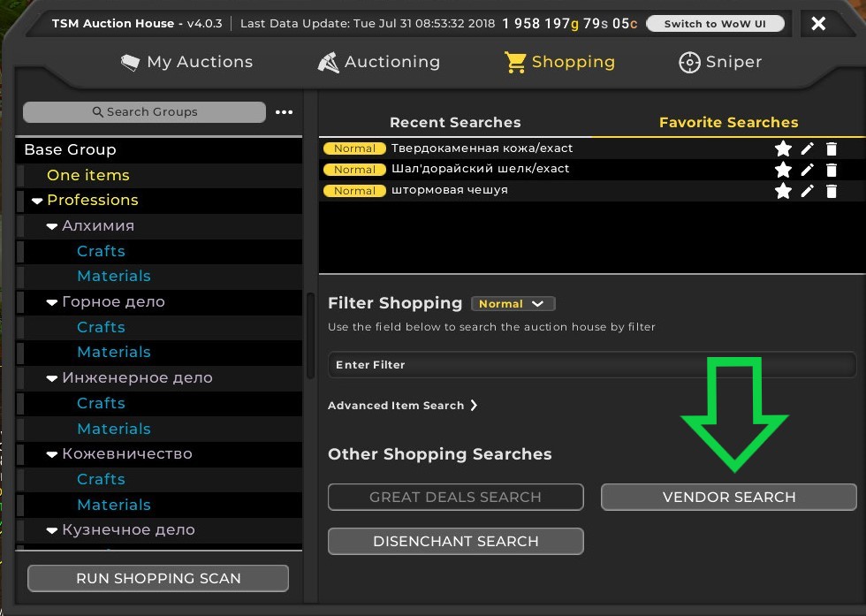Image resolution: width=866 pixels, height=616 pixels.
Task: Focus the Enter Filter field
Action: (x=592, y=365)
